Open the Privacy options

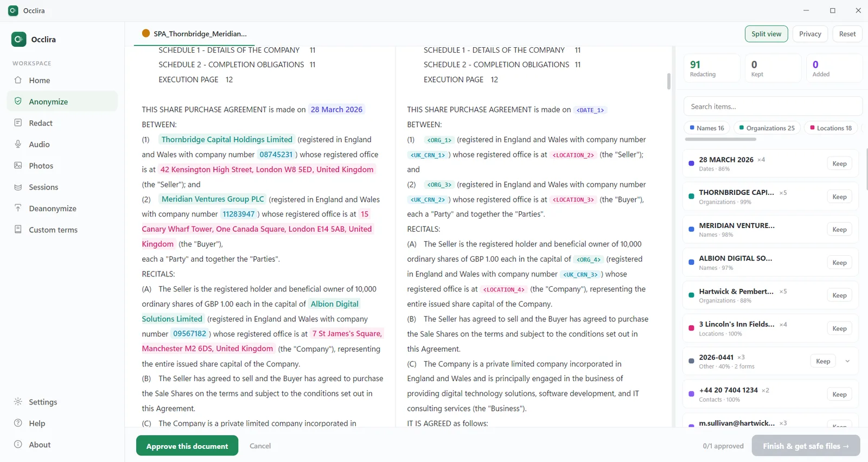point(810,34)
